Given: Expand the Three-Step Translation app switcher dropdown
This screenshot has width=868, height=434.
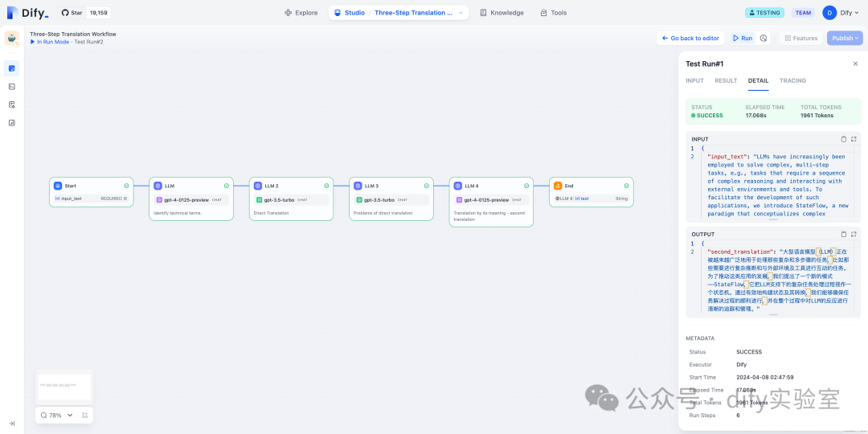Looking at the screenshot, I should point(461,13).
